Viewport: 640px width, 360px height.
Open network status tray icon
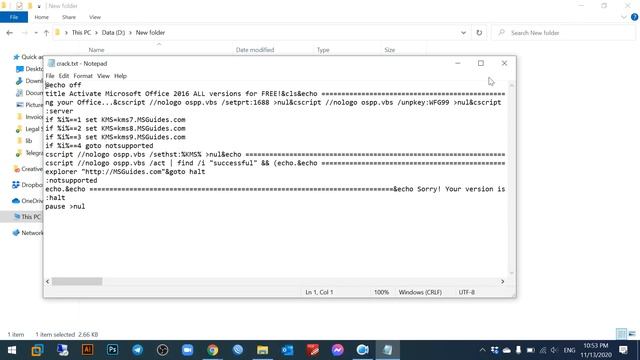pyautogui.click(x=542, y=350)
